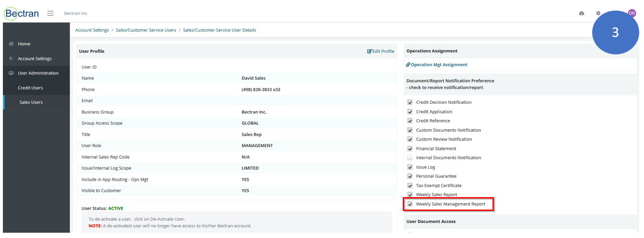
Task: Open the hamburger menu icon
Action: point(50,13)
